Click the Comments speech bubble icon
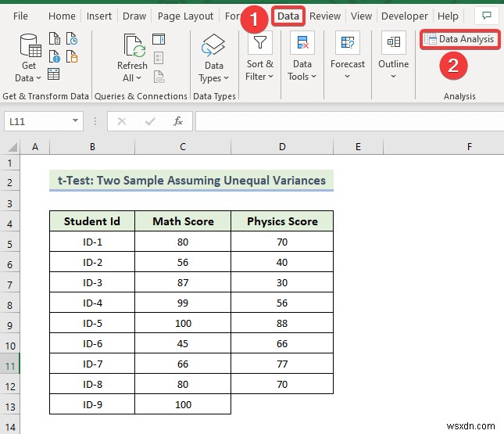The width and height of the screenshot is (504, 434). [x=487, y=16]
